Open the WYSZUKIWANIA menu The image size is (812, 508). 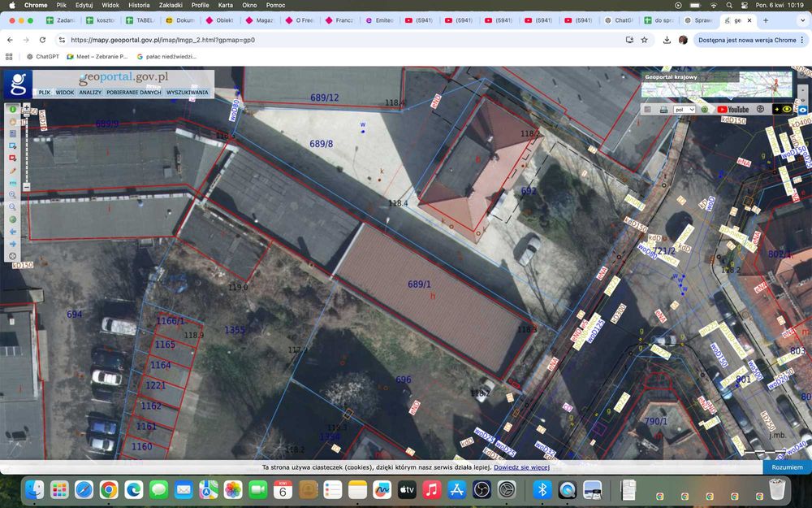pyautogui.click(x=187, y=93)
